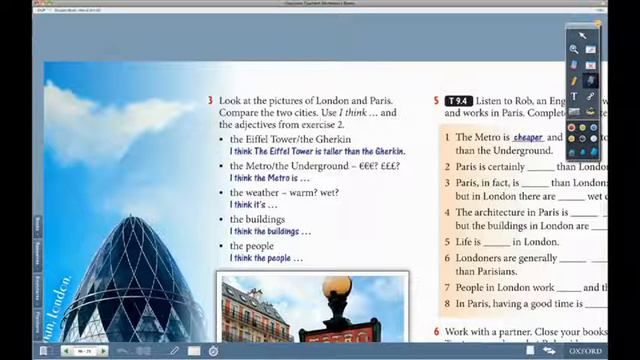Screen dimensions: 640x360
Task: Go to the next page with green arrow
Action: click(103, 351)
